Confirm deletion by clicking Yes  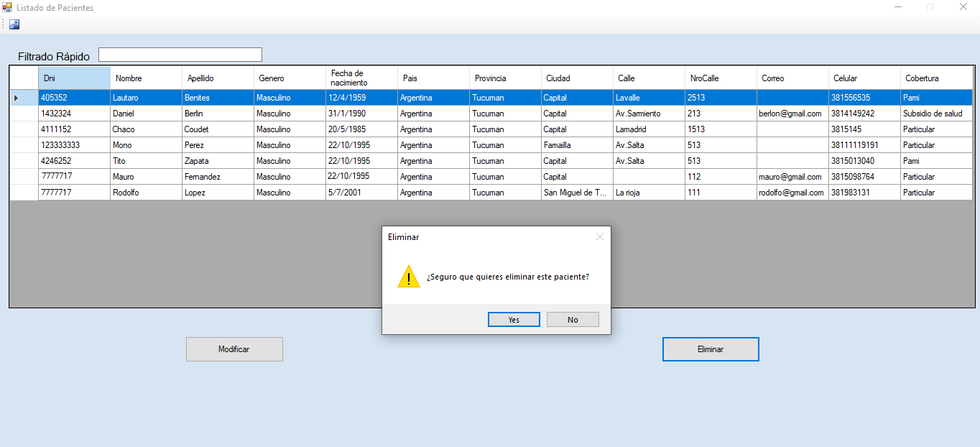514,320
